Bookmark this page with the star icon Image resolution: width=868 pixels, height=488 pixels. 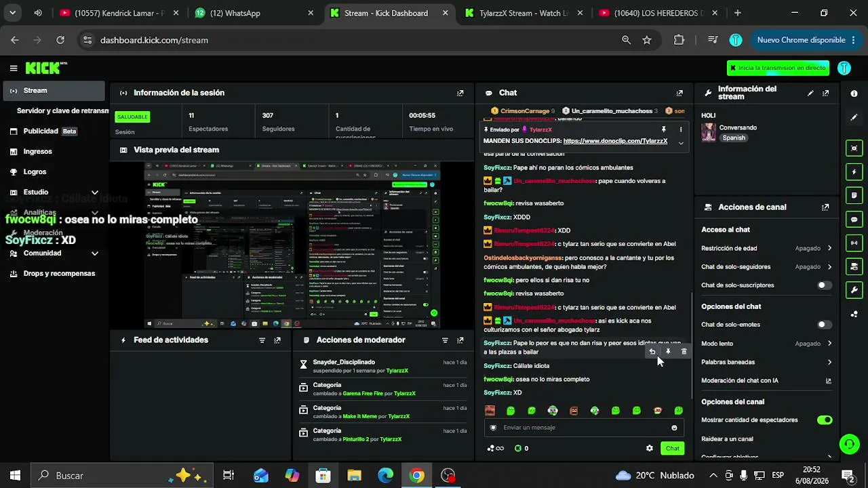pos(647,40)
